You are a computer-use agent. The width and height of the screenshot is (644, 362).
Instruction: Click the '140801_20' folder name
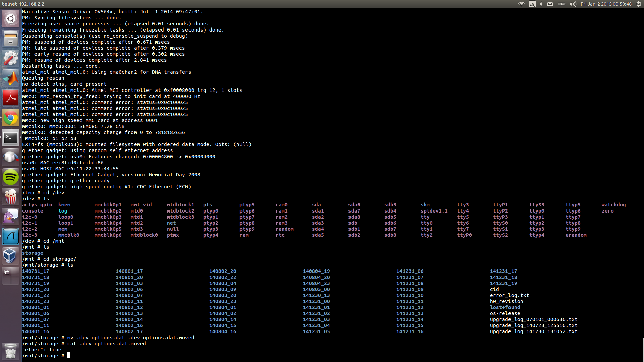(x=129, y=277)
